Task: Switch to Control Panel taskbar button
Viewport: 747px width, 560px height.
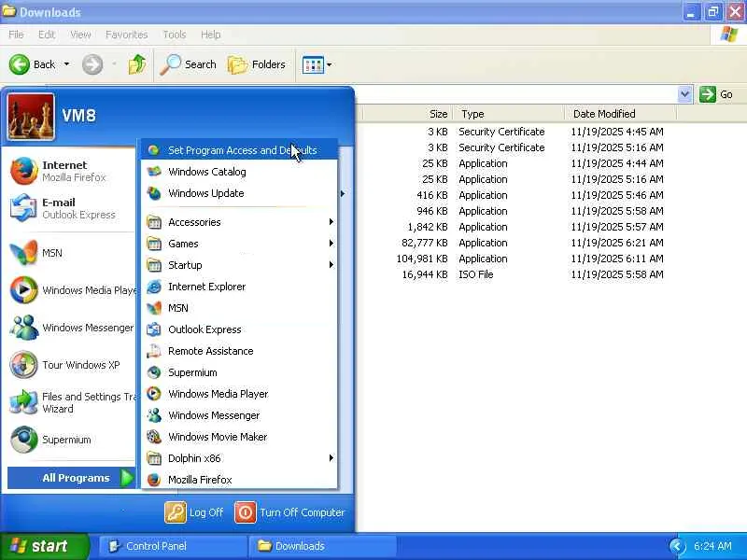Action: point(173,546)
